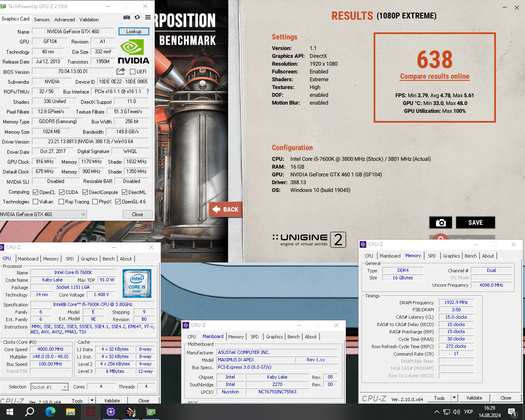
Task: Click the BIOS export share icon
Action: (x=121, y=71)
